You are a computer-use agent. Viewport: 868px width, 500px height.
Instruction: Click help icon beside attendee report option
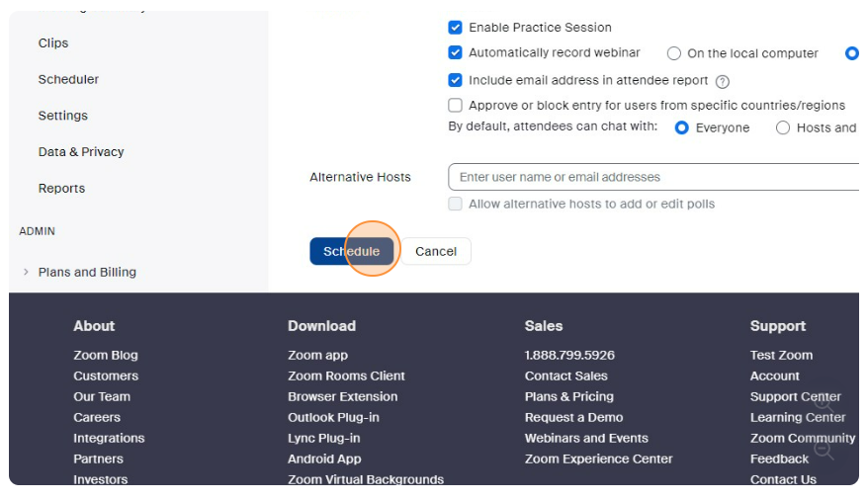pos(723,82)
